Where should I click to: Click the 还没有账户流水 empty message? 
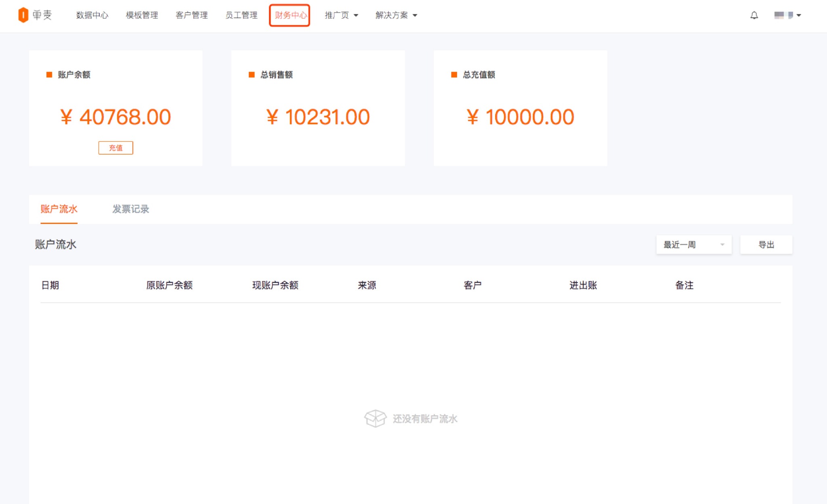pos(425,419)
